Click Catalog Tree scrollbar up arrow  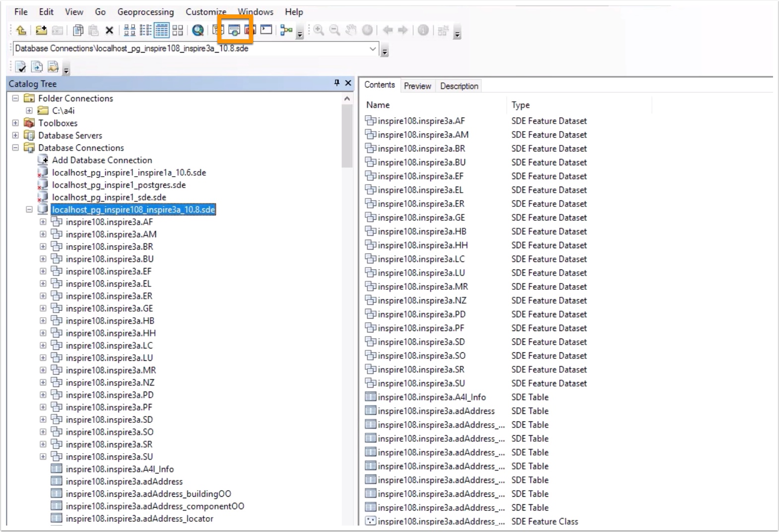[x=347, y=99]
